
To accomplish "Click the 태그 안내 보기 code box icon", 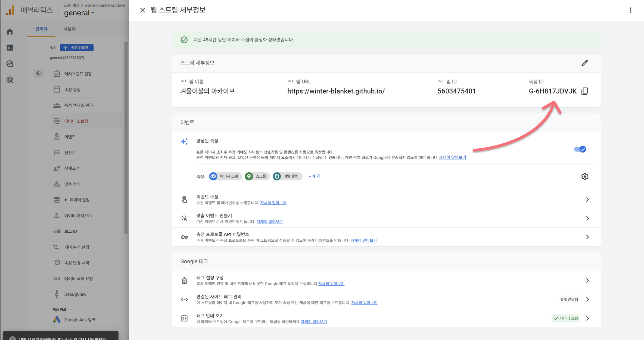I will coord(184,318).
